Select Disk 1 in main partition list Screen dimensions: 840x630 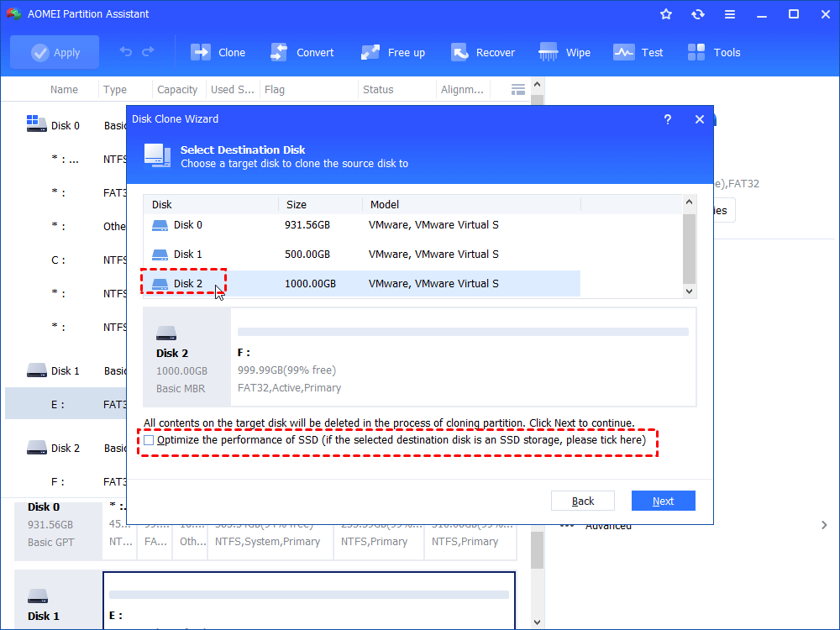point(66,370)
